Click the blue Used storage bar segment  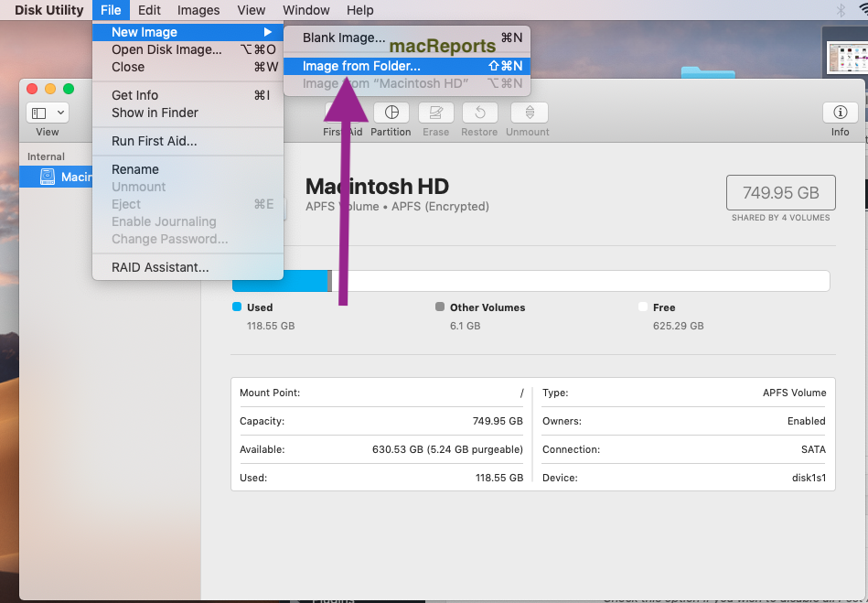click(x=280, y=283)
